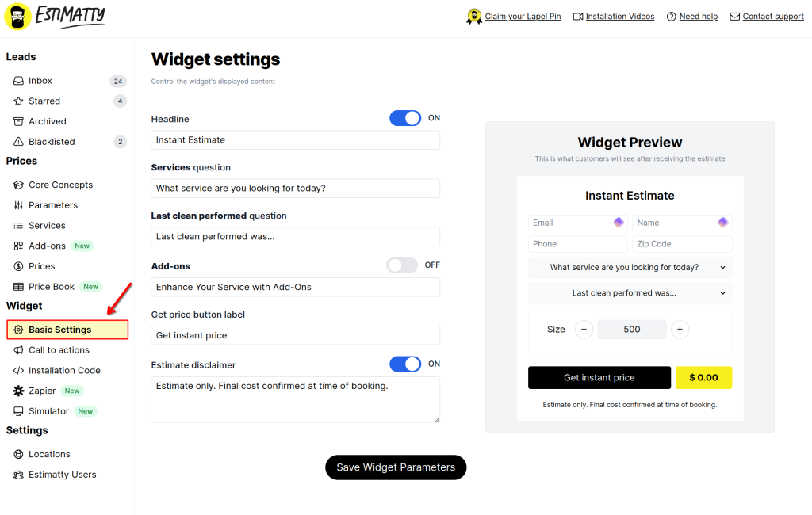This screenshot has width=812, height=515.
Task: Open Parameters sliders icon
Action: tap(19, 205)
